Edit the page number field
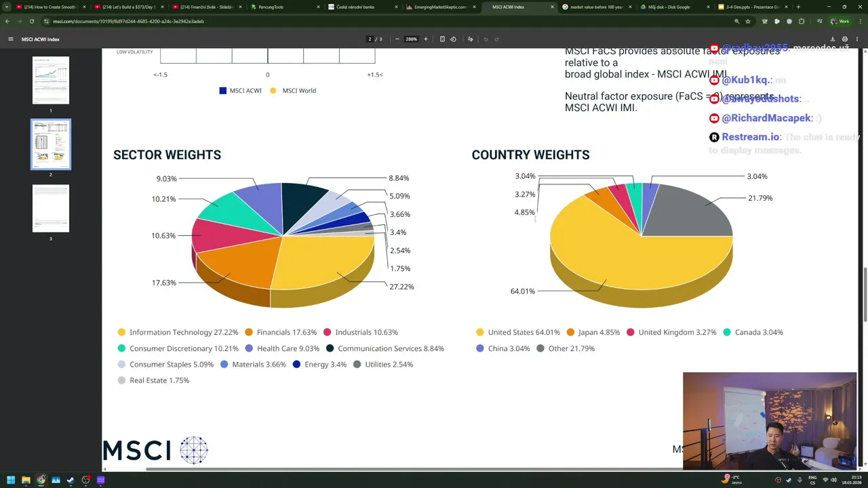This screenshot has width=868, height=488. [x=370, y=39]
